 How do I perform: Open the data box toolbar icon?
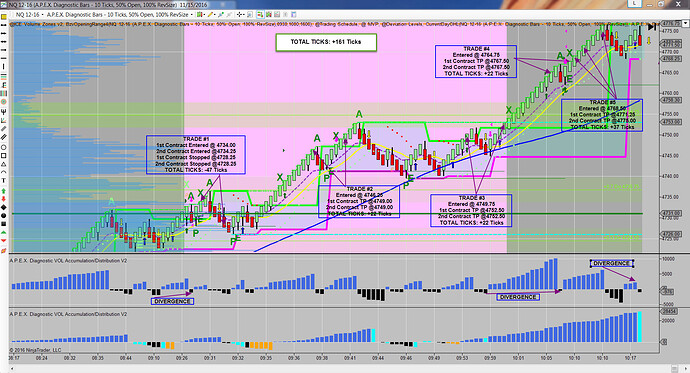250,15
